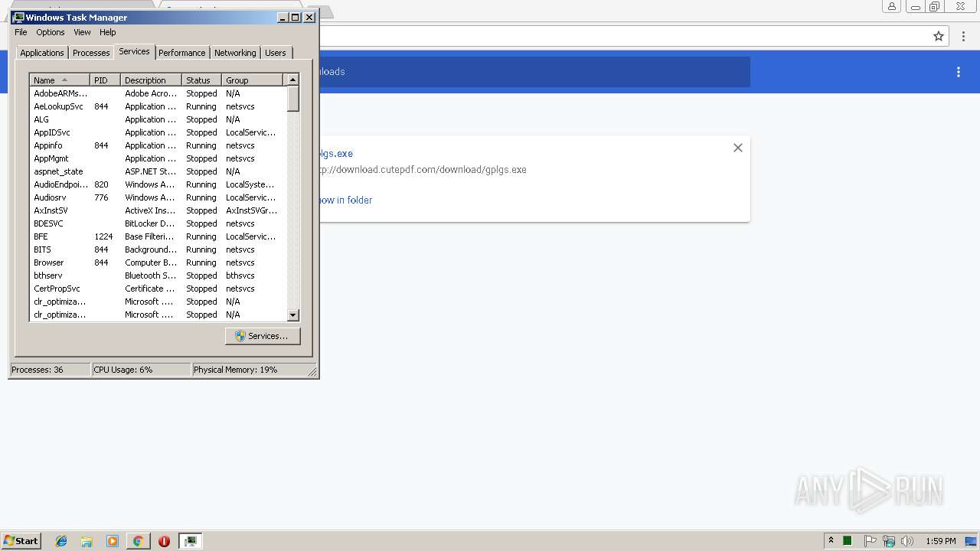Open the gplgs.exe download file link

pos(336,154)
